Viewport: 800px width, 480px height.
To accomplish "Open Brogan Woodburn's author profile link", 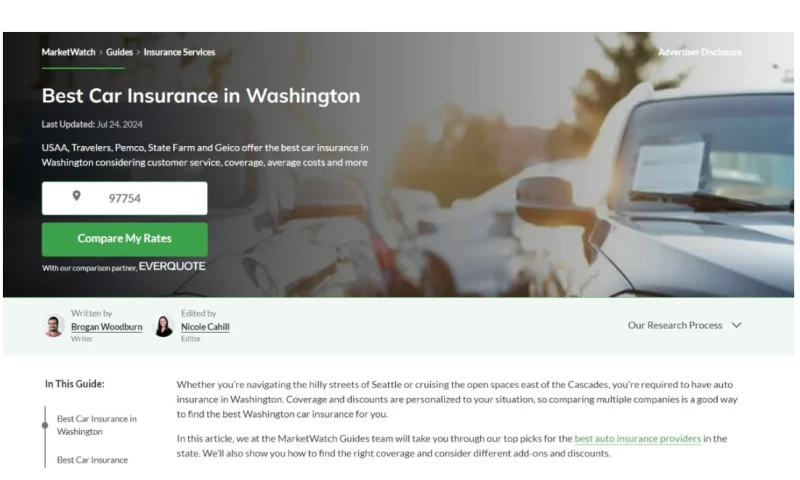I will [107, 327].
